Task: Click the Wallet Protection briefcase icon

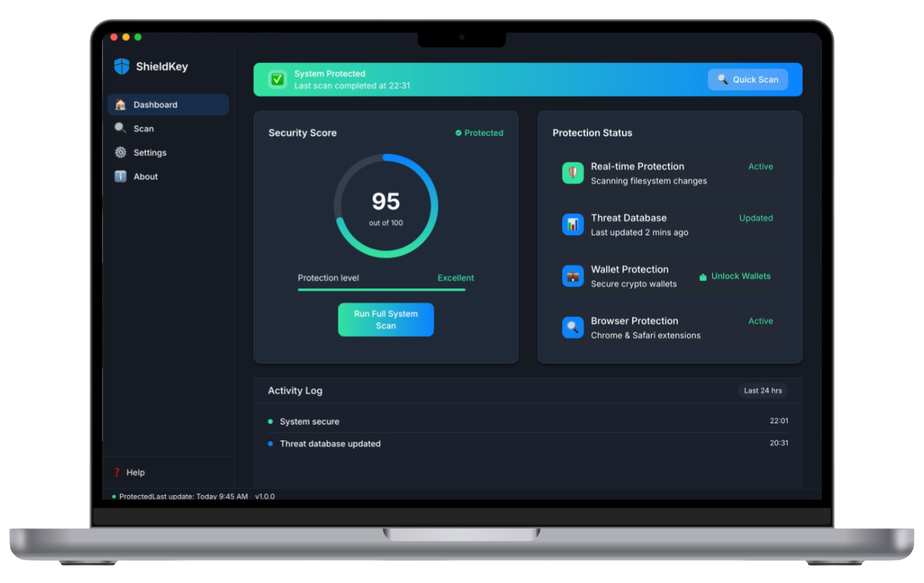Action: (573, 276)
